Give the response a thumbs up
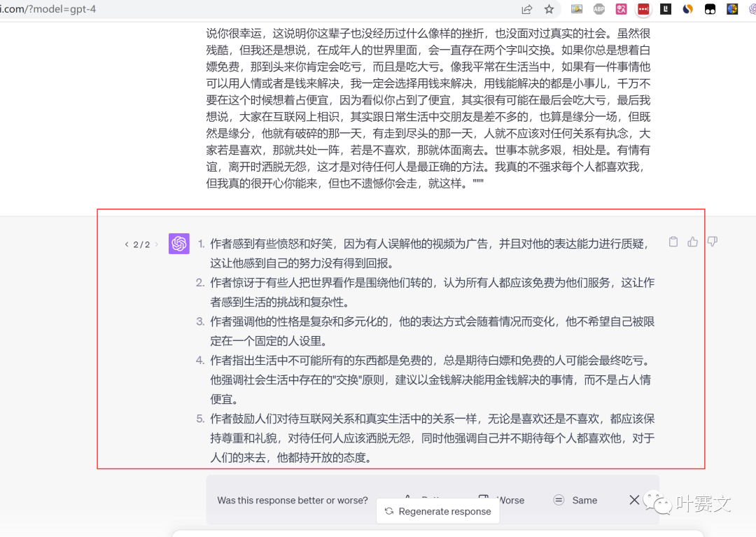 pos(692,242)
